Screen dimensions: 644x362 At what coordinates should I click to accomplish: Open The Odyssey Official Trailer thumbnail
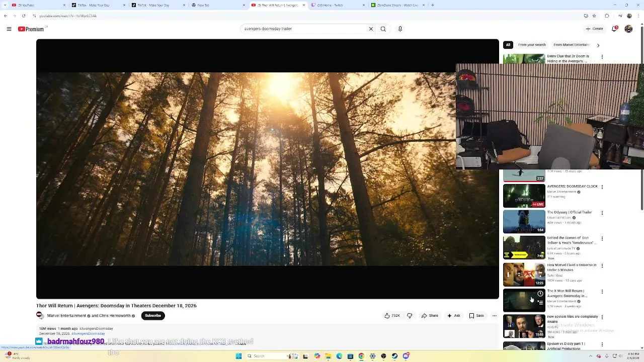[524, 222]
